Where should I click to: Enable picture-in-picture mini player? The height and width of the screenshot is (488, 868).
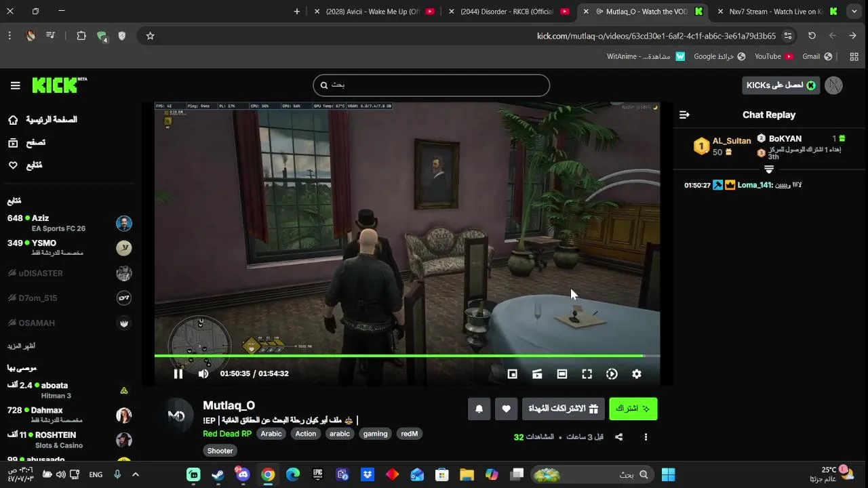[513, 373]
